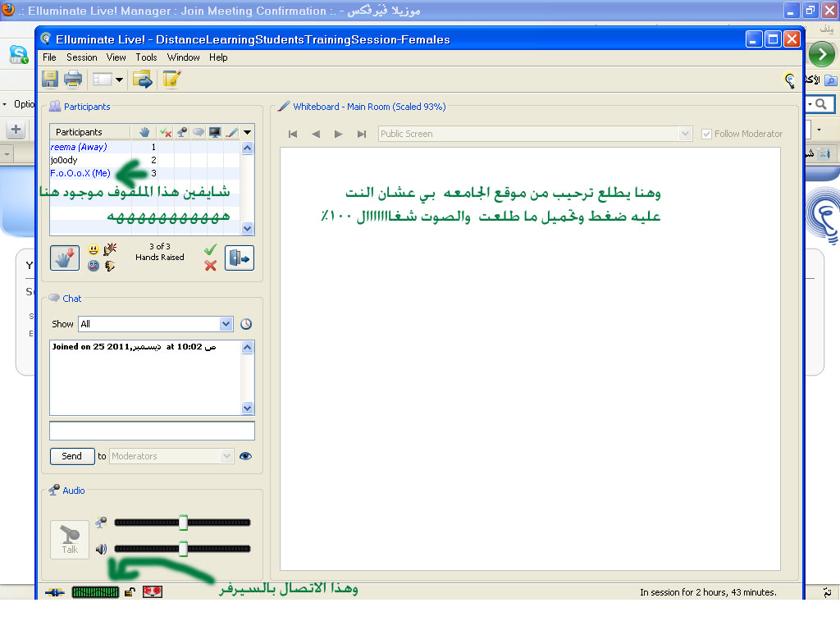Click the raised hand column header icon
This screenshot has height=630, width=840.
click(x=144, y=132)
